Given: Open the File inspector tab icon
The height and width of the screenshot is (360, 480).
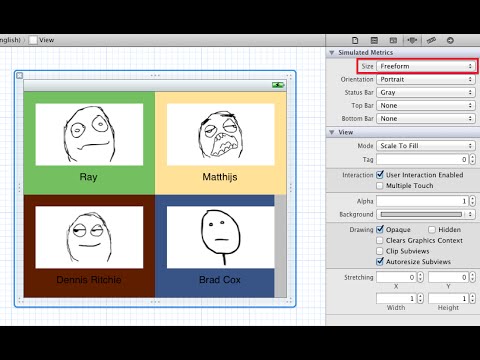Looking at the screenshot, I should (x=355, y=40).
